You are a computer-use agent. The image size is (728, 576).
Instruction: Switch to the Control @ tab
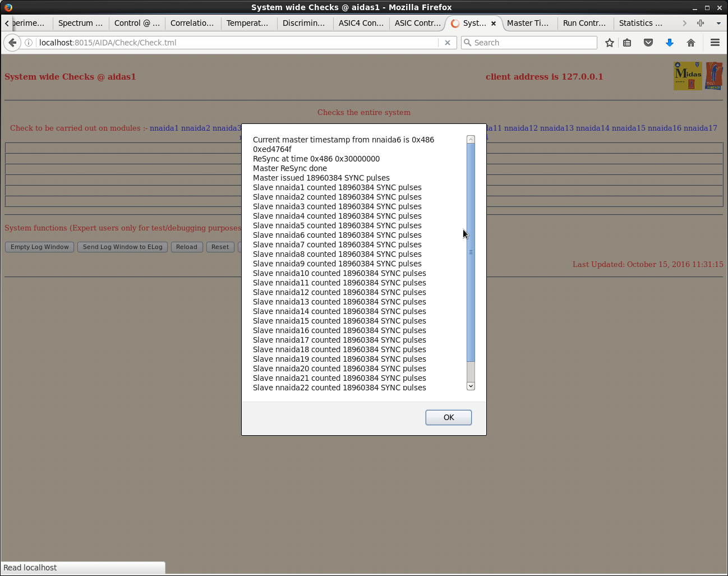point(137,23)
